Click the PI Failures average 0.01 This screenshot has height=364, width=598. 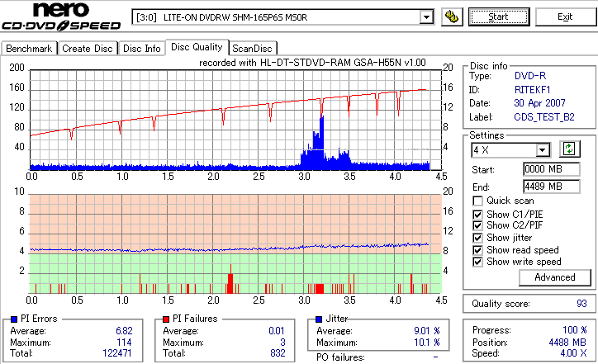(x=277, y=331)
